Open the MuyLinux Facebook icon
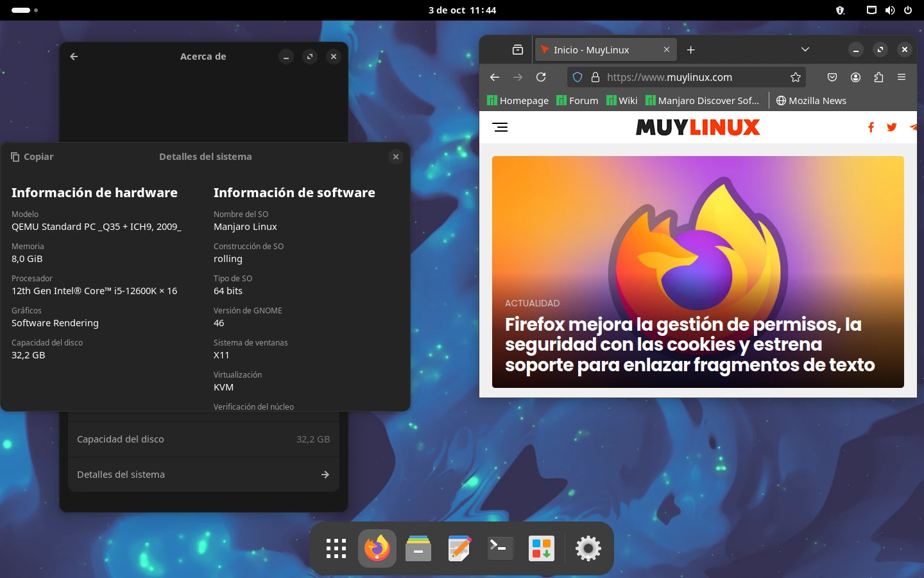This screenshot has width=924, height=578. coord(871,127)
